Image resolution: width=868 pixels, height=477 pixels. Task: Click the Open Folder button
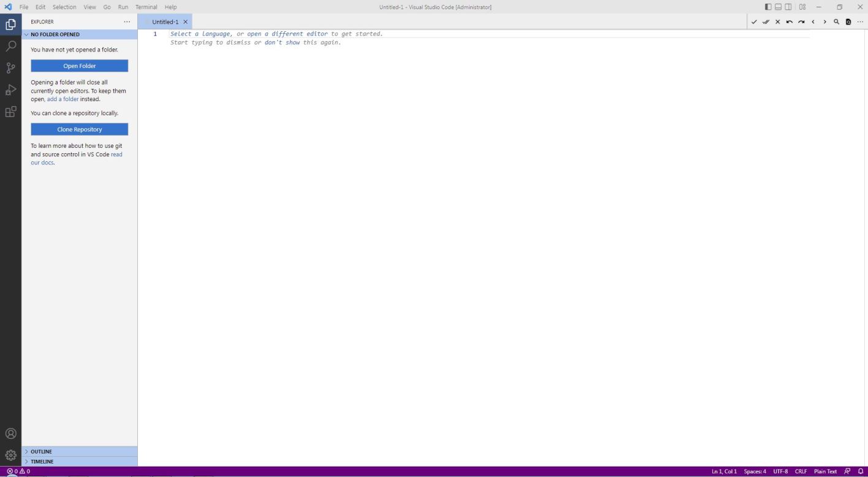pyautogui.click(x=79, y=66)
